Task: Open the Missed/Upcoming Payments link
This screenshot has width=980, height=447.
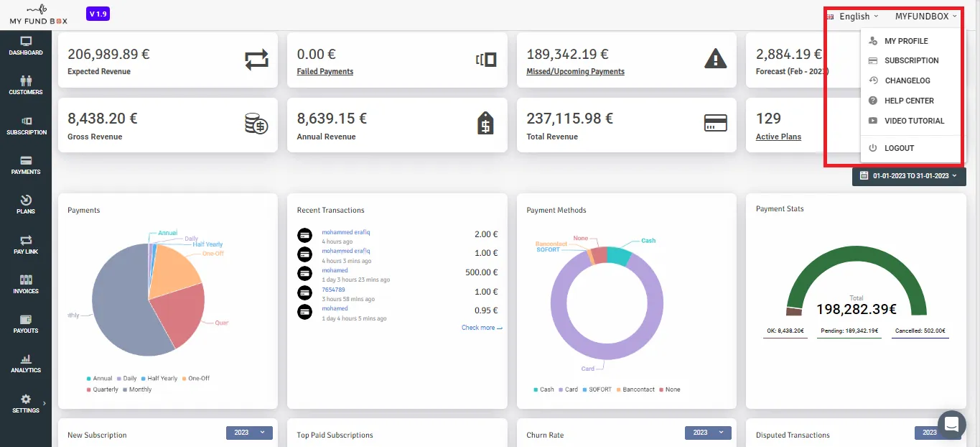Action: (x=575, y=72)
